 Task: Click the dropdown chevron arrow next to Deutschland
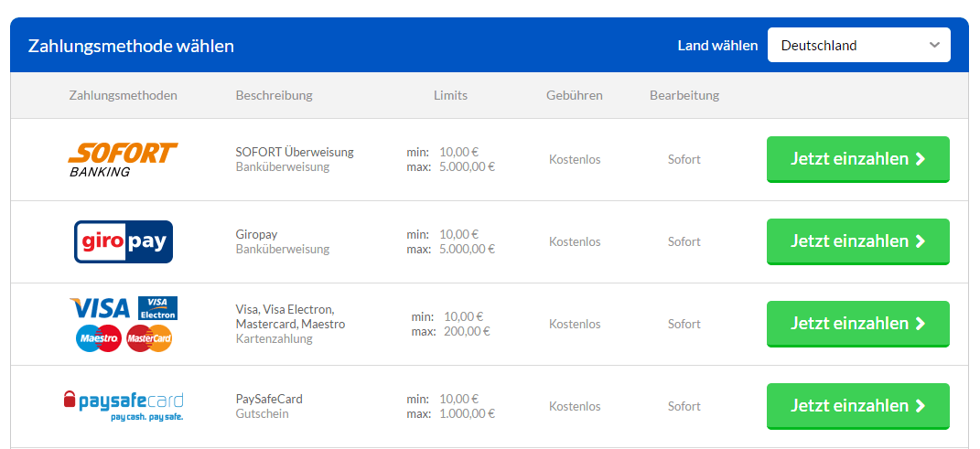[934, 45]
